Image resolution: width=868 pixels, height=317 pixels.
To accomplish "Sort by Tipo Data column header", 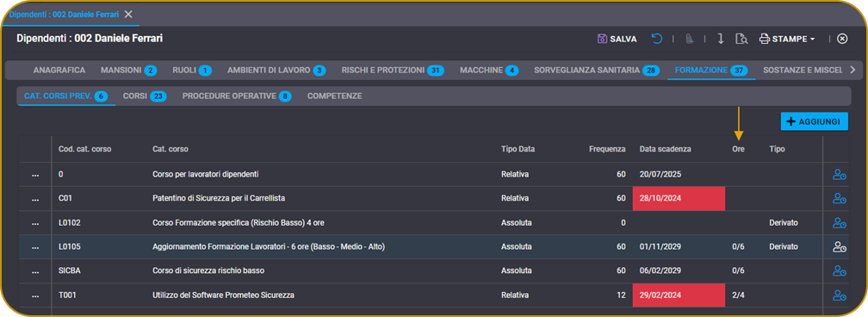I will point(518,149).
